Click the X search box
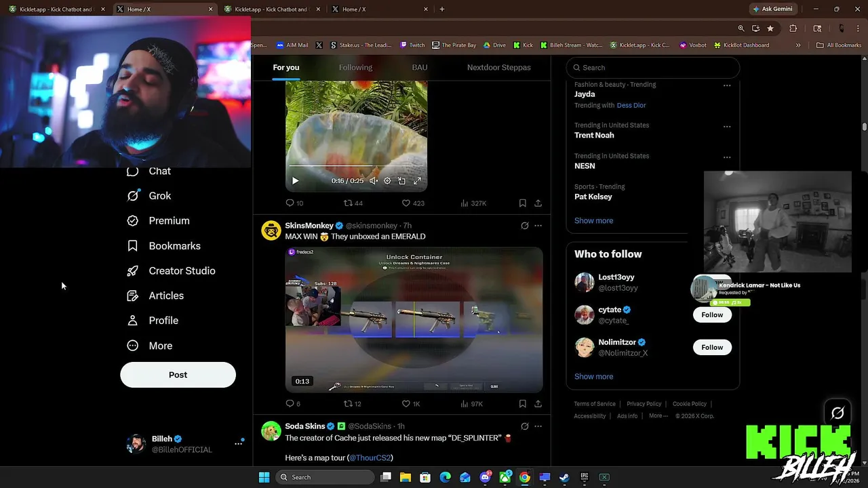The width and height of the screenshot is (868, 488). click(x=653, y=68)
